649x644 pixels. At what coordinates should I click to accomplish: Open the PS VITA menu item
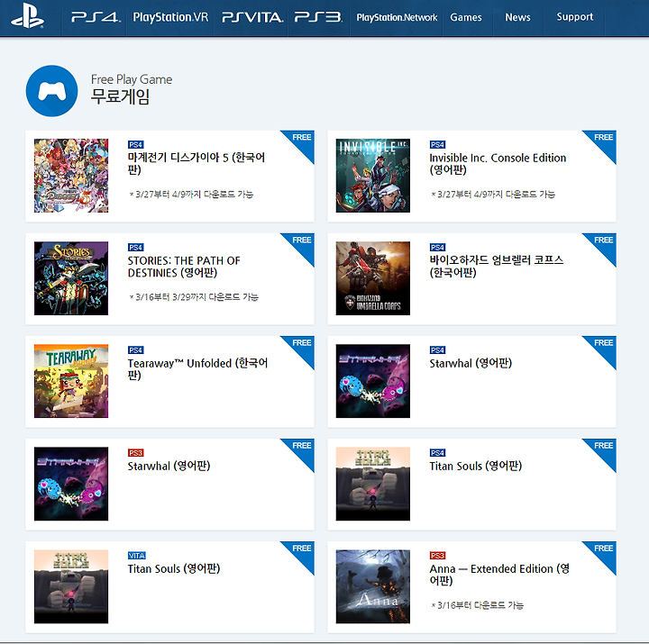tap(252, 17)
